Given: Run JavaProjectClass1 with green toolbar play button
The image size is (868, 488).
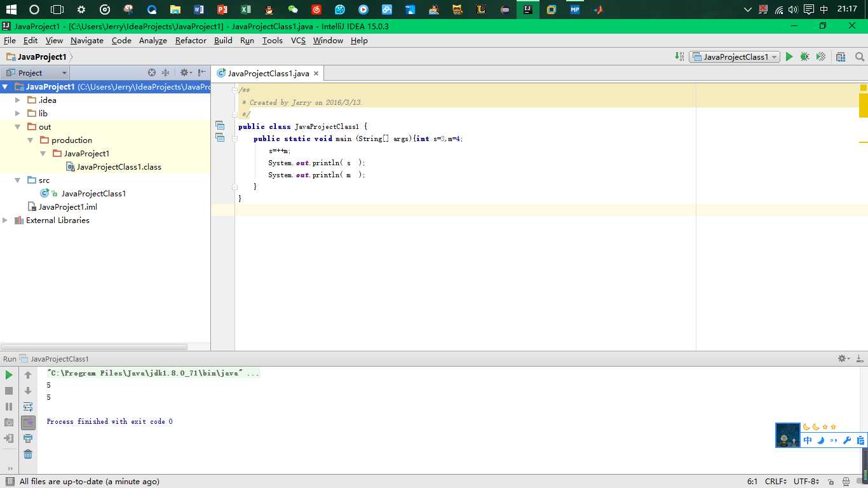Looking at the screenshot, I should [x=789, y=57].
